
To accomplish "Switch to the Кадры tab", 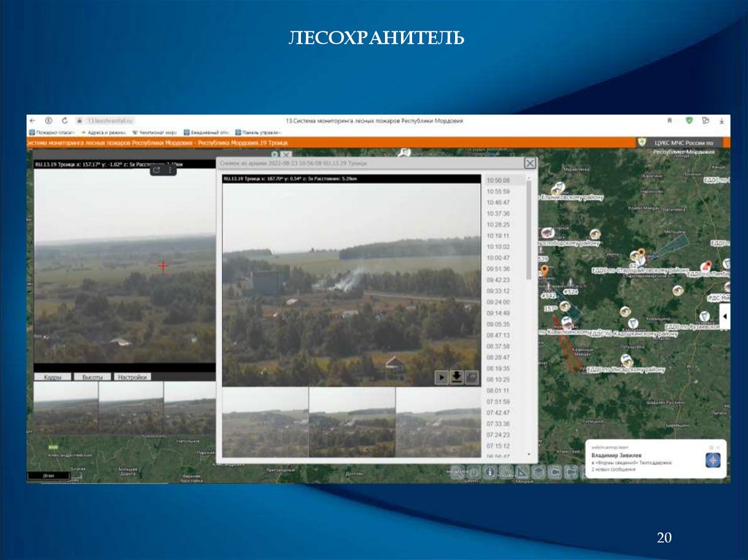I will tap(52, 377).
